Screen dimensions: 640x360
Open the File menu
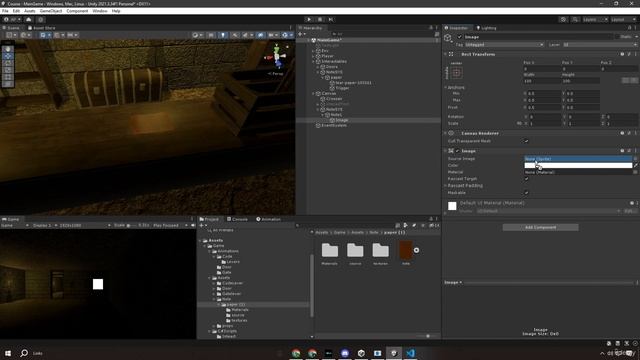click(5, 11)
